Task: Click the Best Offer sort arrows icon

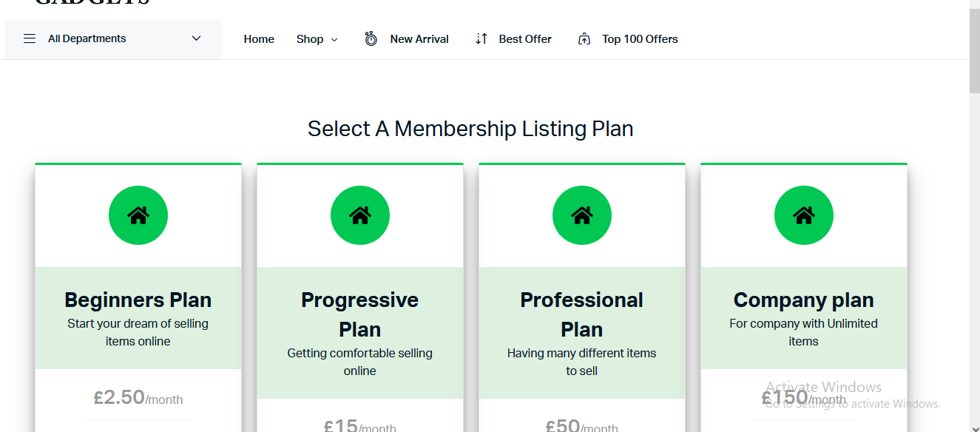Action: pos(481,39)
